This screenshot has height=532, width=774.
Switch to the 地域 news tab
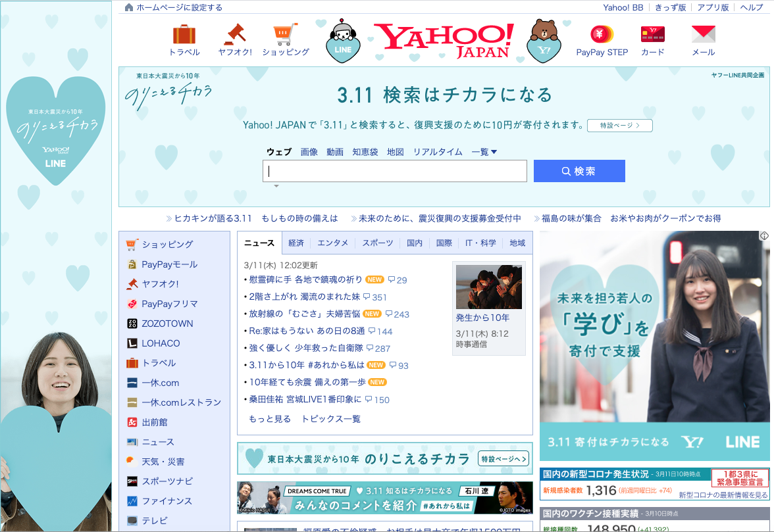click(x=517, y=243)
